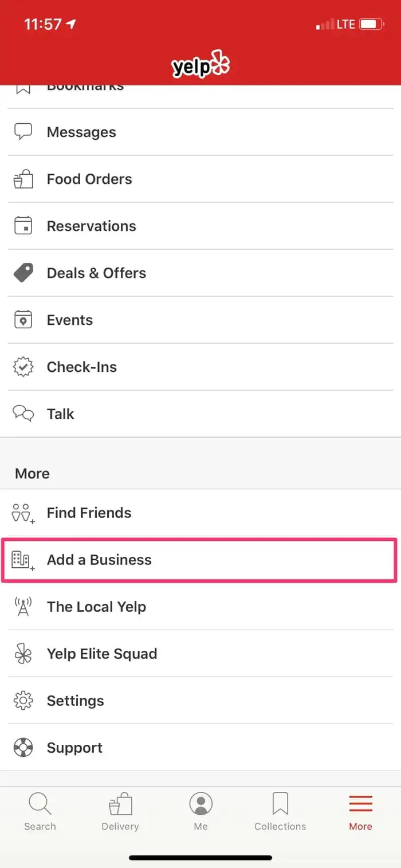Screen dimensions: 401x868
Task: Click the Find Friends people icon
Action: pyautogui.click(x=23, y=513)
